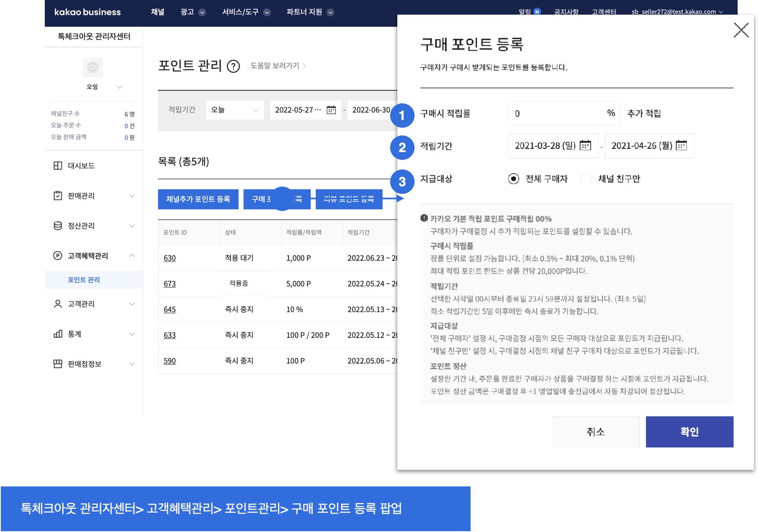Open the 채널 top navigation item
Viewport: 758px width, 532px height.
coord(158,12)
